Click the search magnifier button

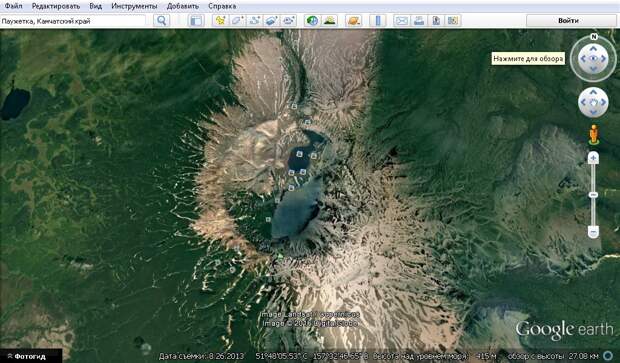pos(161,21)
